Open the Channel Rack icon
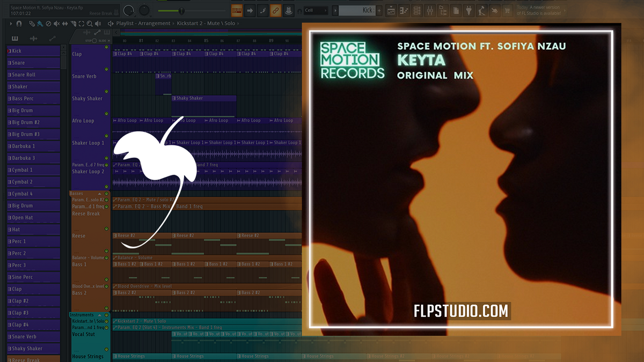 (x=416, y=10)
